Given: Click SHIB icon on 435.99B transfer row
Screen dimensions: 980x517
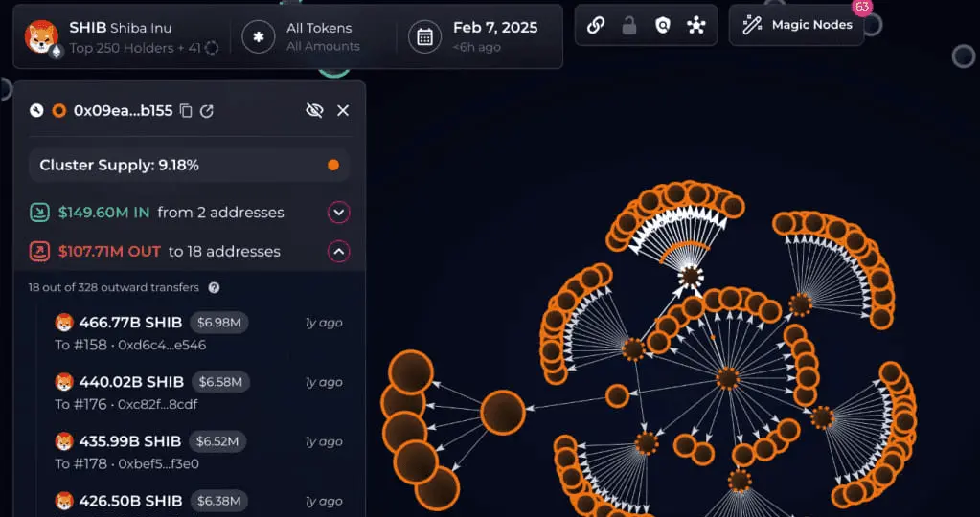Looking at the screenshot, I should 64,441.
